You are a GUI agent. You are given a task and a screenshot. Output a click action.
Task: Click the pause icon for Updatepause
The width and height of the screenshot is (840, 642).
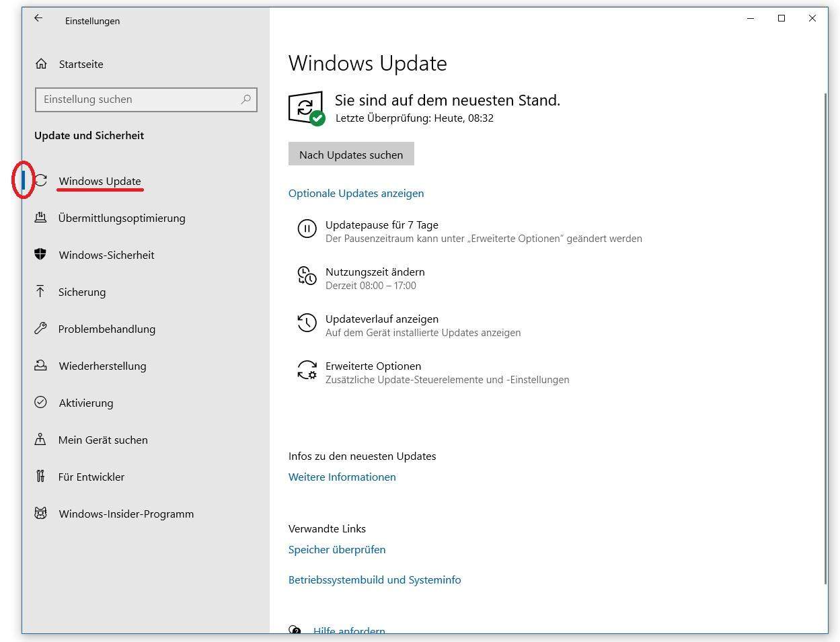tap(307, 229)
